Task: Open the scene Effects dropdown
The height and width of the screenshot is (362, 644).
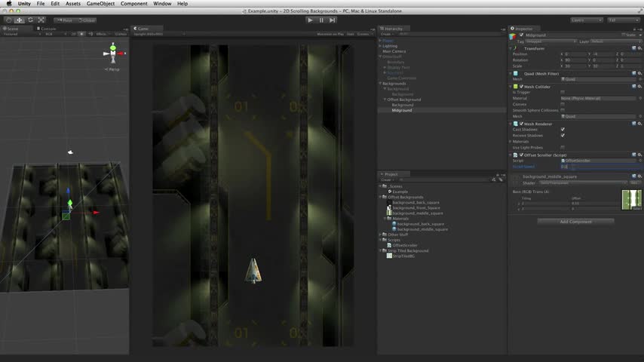Action: pos(103,34)
